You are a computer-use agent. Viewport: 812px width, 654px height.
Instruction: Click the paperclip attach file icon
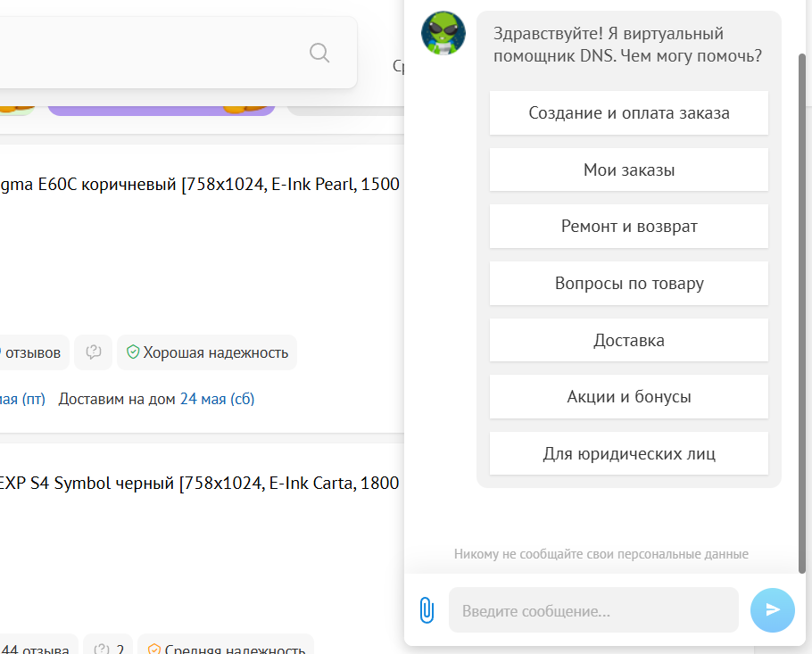click(x=427, y=610)
